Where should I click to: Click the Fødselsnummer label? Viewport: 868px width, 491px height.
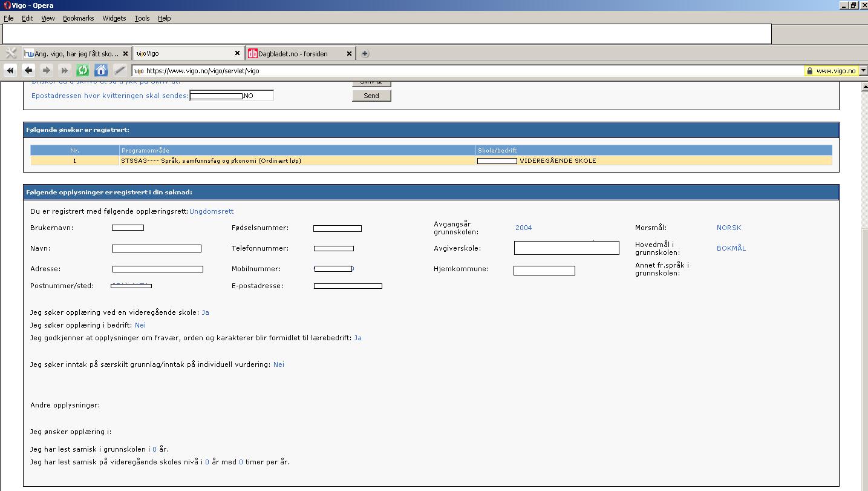[260, 228]
